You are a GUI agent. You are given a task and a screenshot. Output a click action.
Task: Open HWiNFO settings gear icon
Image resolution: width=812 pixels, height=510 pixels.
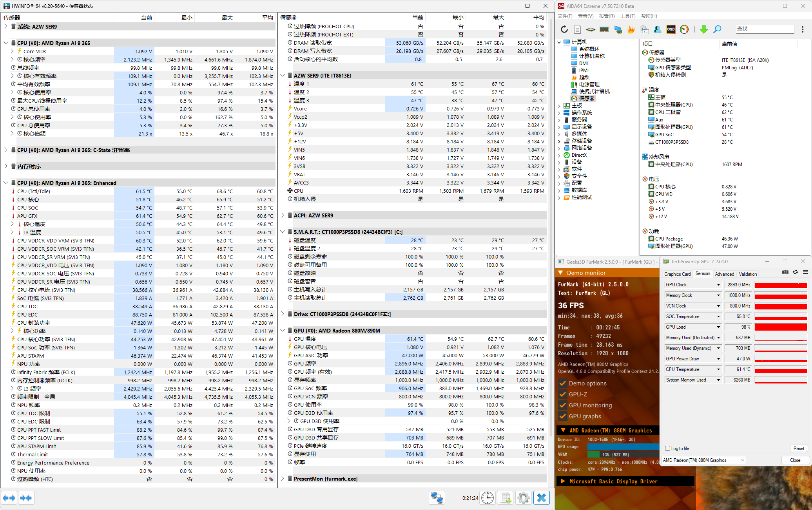(523, 498)
